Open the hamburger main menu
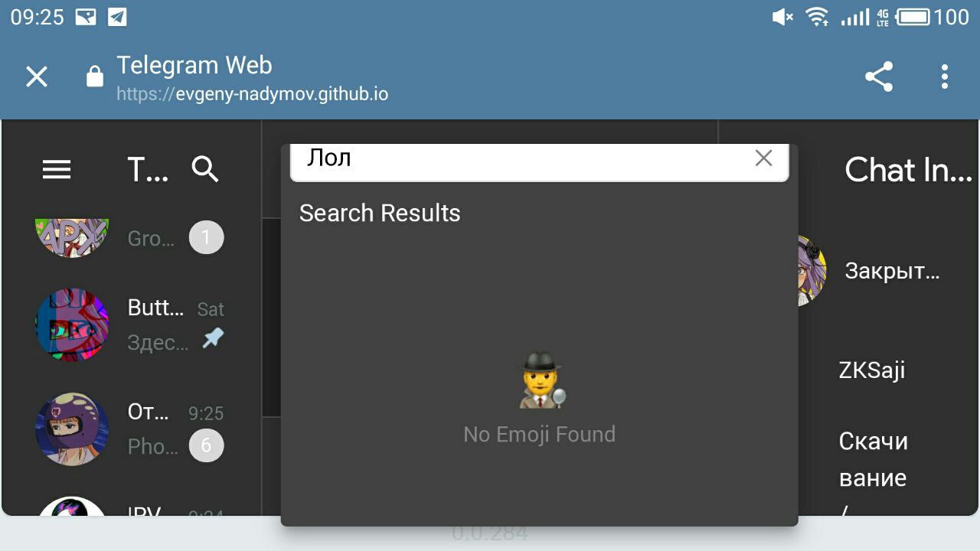 coord(57,169)
